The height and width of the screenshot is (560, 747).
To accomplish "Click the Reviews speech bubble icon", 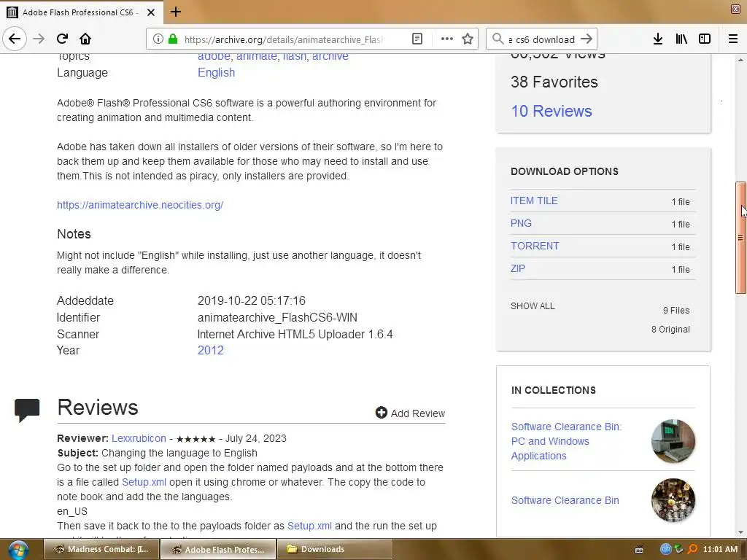I will (27, 410).
